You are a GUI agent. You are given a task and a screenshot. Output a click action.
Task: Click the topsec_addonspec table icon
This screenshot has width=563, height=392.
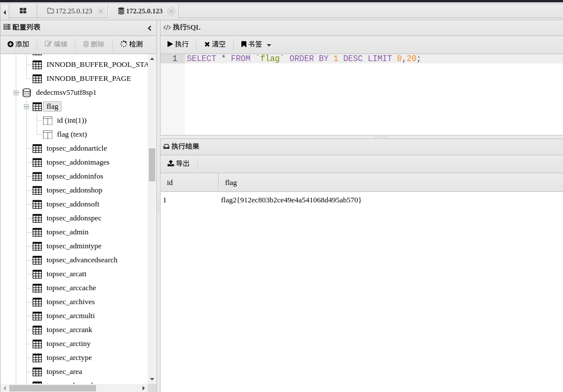(37, 218)
